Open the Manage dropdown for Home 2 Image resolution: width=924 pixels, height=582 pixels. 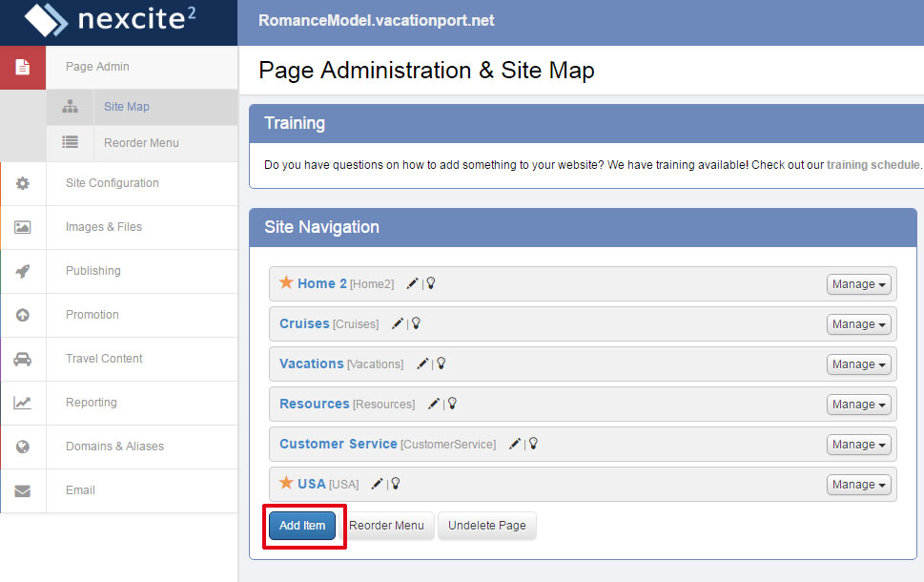(x=858, y=284)
